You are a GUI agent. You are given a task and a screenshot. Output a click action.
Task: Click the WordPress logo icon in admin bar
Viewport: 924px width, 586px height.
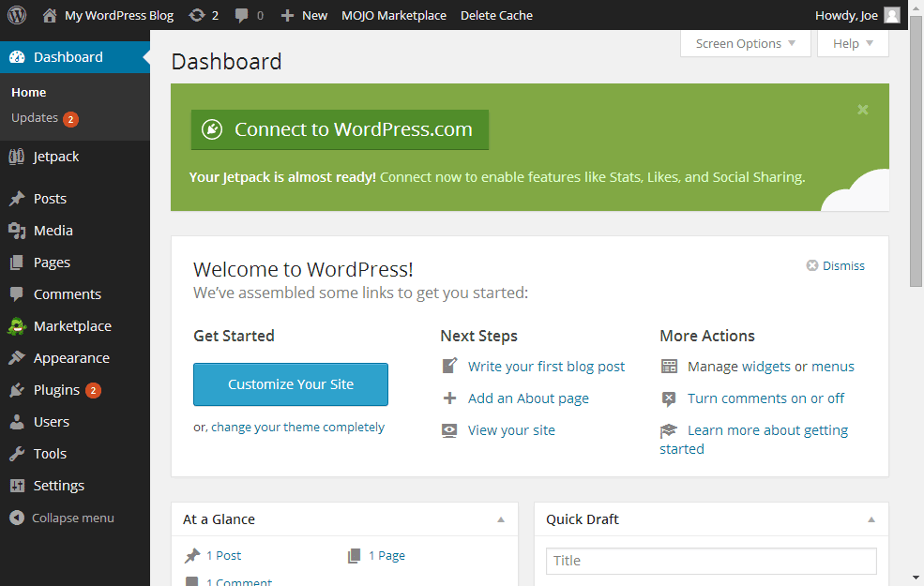pyautogui.click(x=17, y=15)
